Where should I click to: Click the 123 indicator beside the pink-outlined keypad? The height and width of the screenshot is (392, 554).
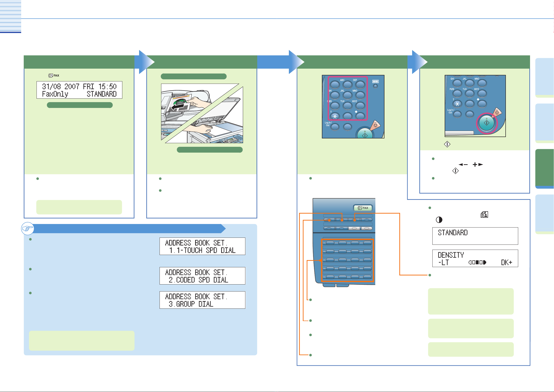coord(375,82)
